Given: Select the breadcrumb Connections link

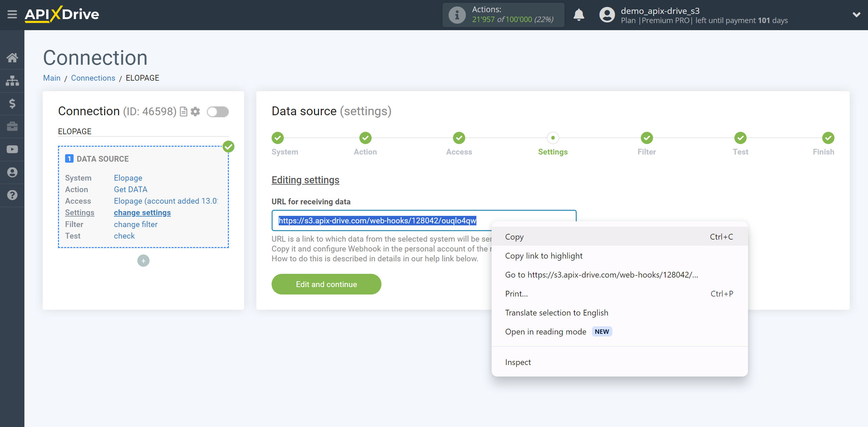Looking at the screenshot, I should (94, 78).
